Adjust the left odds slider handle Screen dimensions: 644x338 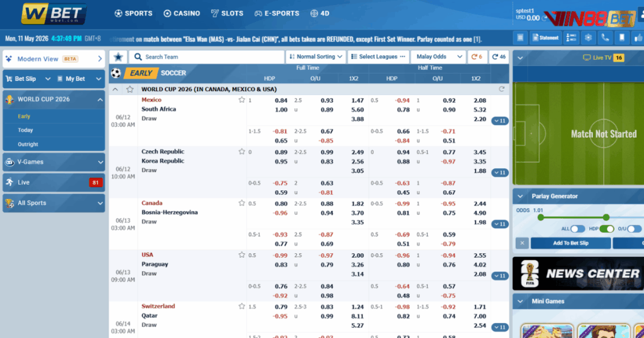point(540,217)
